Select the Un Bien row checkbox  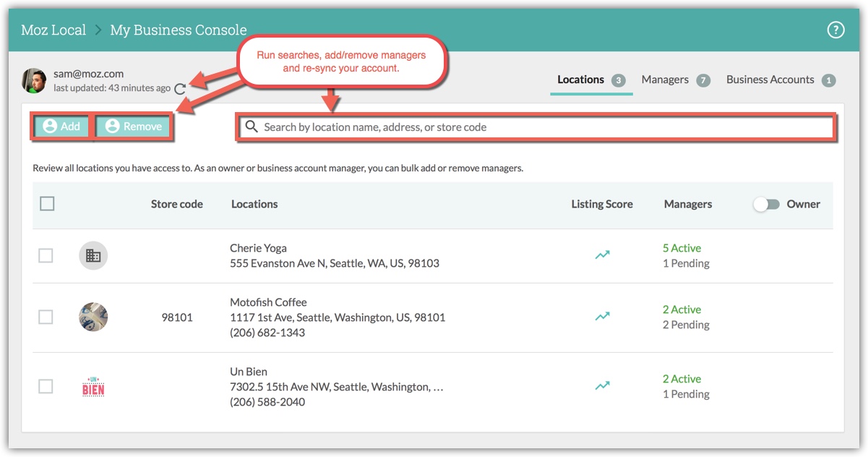pyautogui.click(x=46, y=386)
